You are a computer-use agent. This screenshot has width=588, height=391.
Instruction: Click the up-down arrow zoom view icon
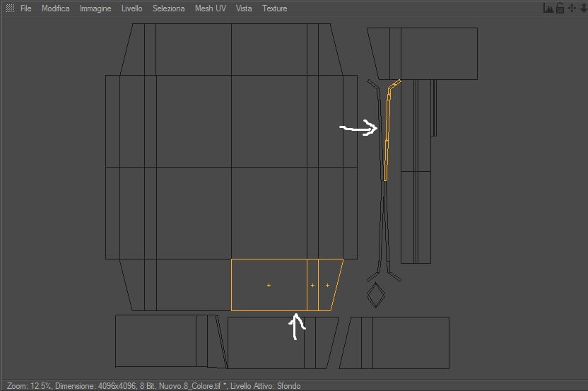583,8
